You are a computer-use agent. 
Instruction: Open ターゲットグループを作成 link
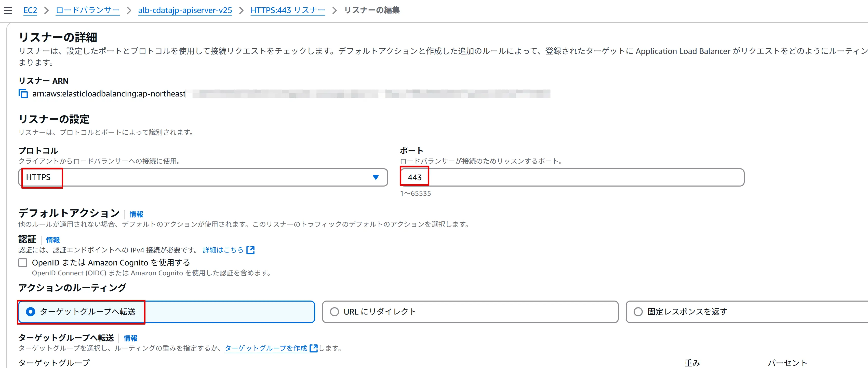266,348
